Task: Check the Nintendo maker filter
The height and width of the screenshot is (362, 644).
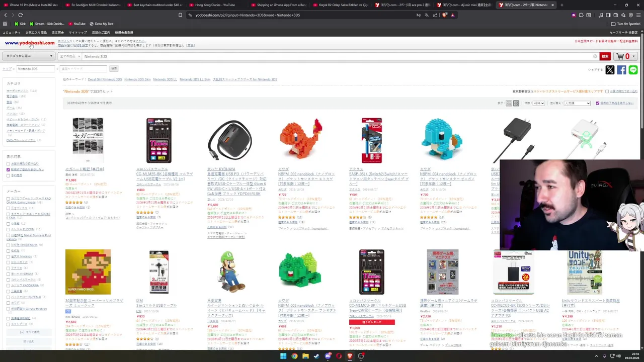Action: [x=9, y=256]
